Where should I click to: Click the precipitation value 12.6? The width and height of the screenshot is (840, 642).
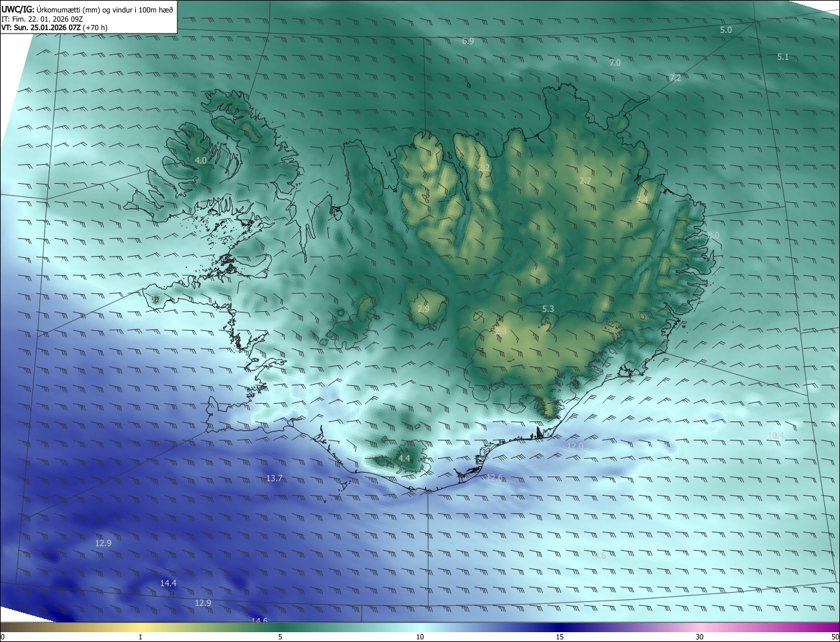[x=494, y=477]
